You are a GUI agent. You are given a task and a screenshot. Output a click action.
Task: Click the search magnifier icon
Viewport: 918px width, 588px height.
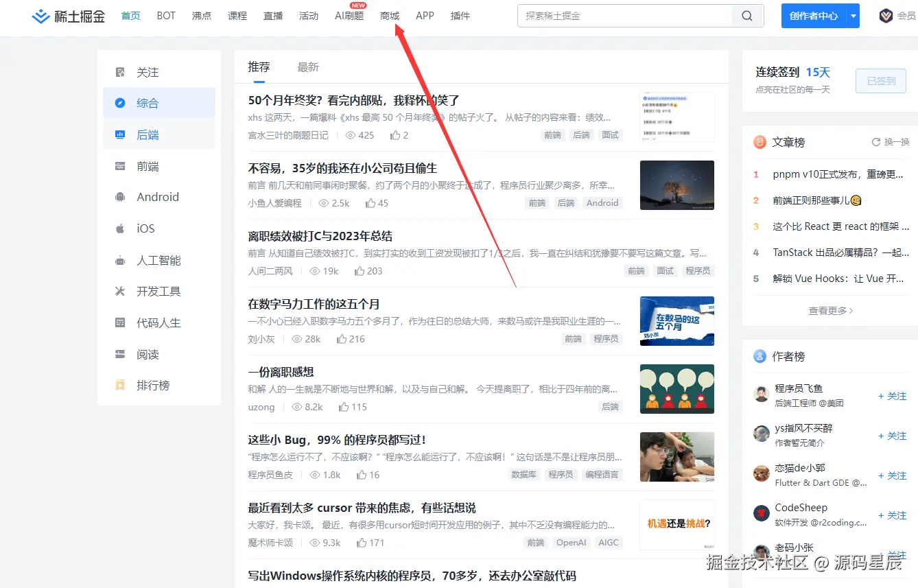coord(747,16)
